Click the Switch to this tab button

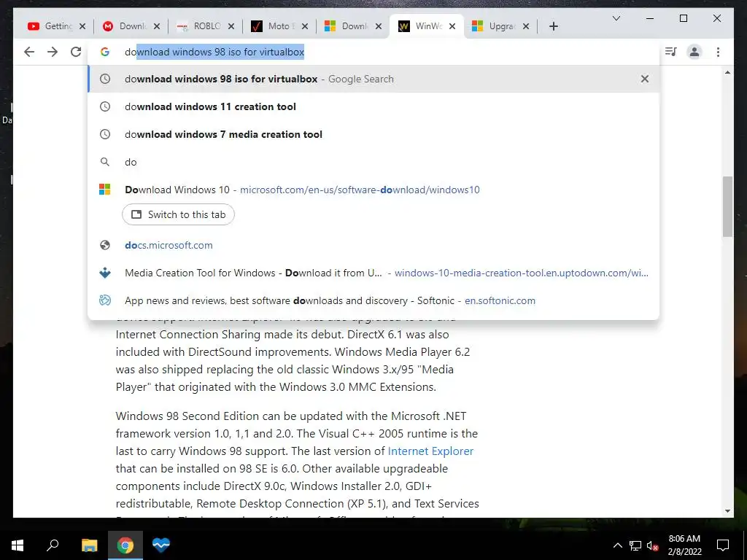pos(178,215)
